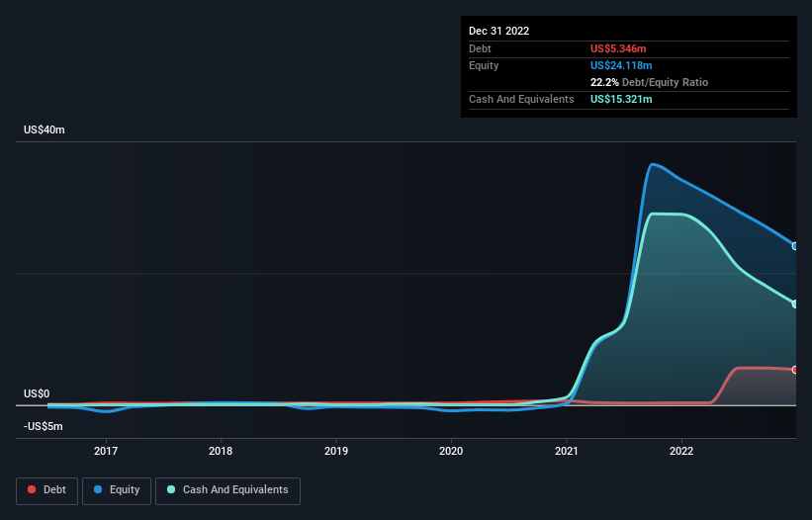The width and height of the screenshot is (812, 520).
Task: Click the US$40m y-axis label
Action: coord(45,130)
